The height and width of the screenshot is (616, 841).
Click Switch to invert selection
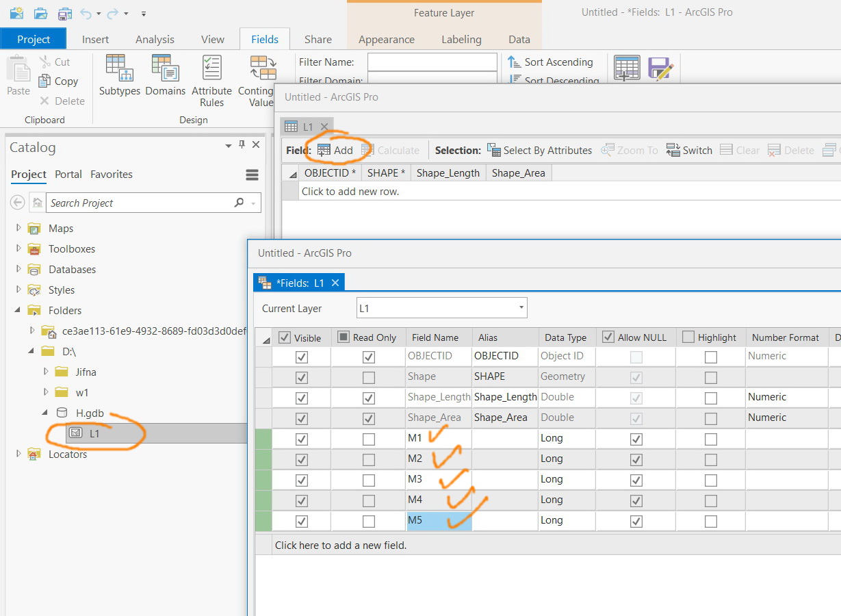coord(689,150)
